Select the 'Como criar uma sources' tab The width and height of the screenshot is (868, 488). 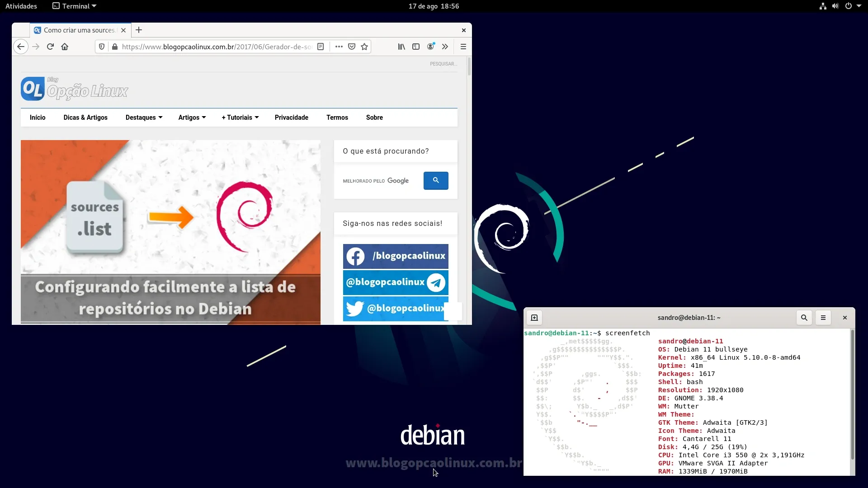point(80,30)
